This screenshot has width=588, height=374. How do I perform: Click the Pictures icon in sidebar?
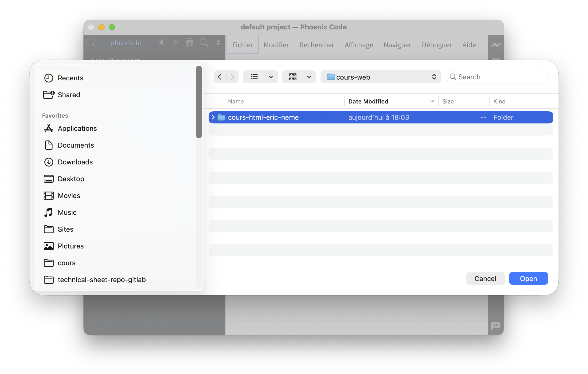pos(49,246)
